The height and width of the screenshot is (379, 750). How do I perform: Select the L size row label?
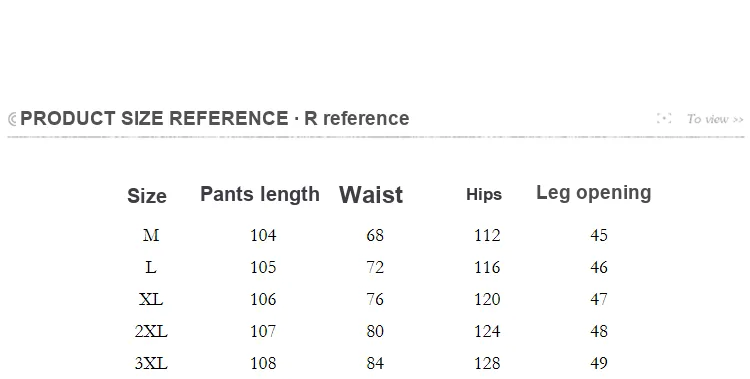pyautogui.click(x=151, y=267)
